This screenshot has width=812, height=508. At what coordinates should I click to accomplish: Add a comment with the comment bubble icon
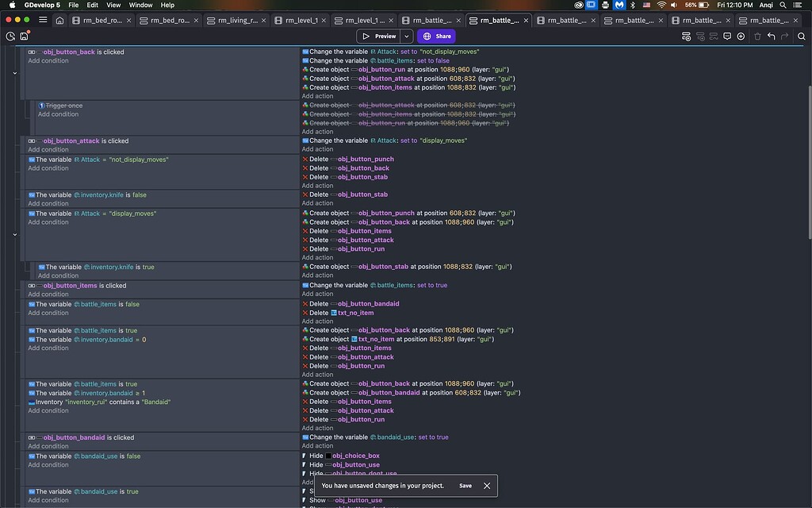pyautogui.click(x=727, y=37)
